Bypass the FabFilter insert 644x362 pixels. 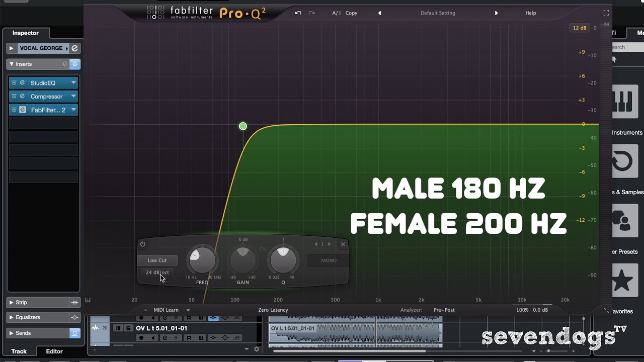[14, 110]
